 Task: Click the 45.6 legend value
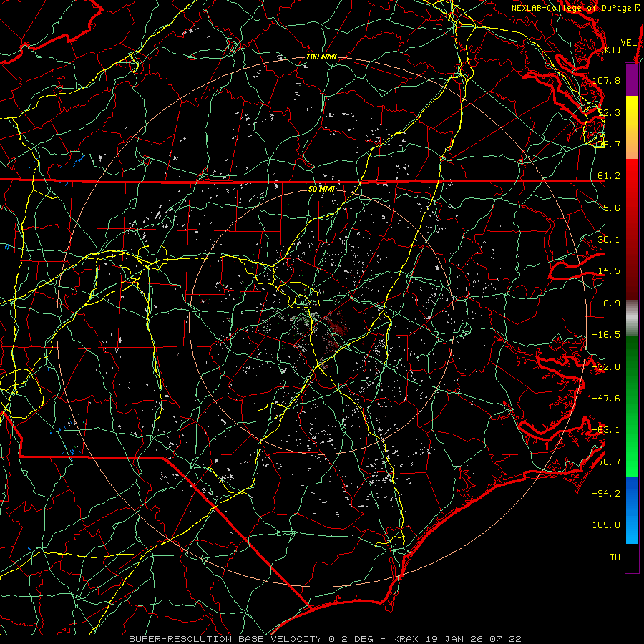pos(609,208)
